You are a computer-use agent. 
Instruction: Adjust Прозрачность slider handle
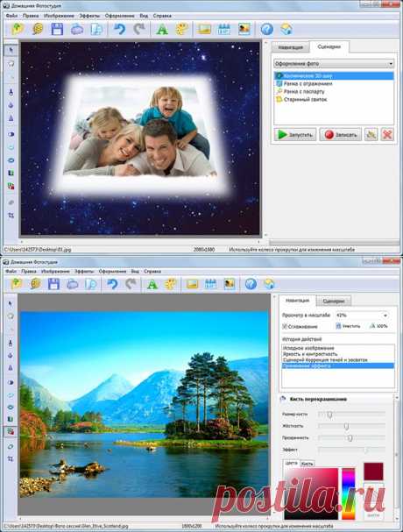pyautogui.click(x=350, y=438)
